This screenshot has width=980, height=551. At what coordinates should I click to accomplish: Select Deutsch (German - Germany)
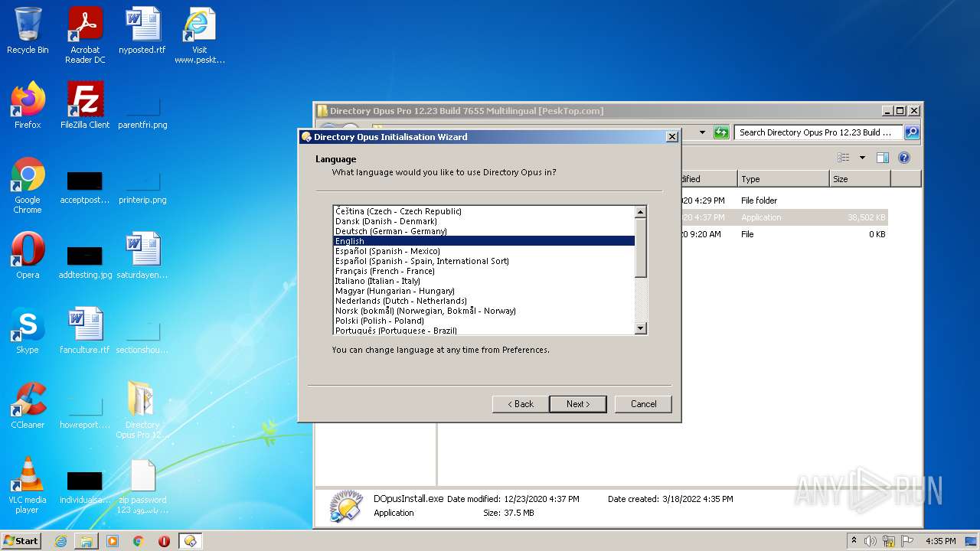point(484,231)
